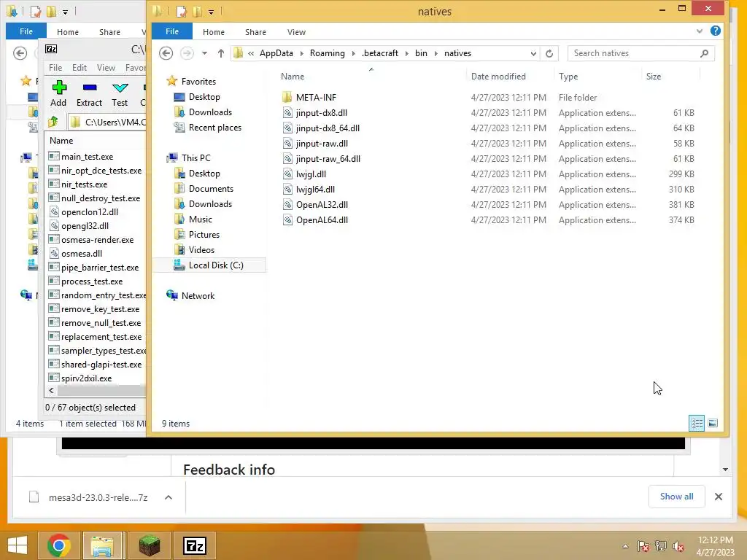
Task: Open the File tab in natives window
Action: [172, 31]
